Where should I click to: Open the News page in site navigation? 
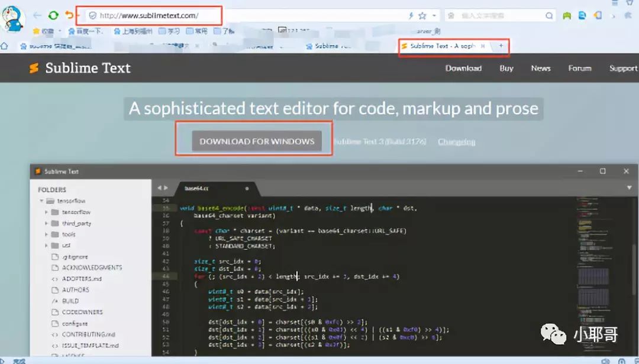pyautogui.click(x=541, y=69)
